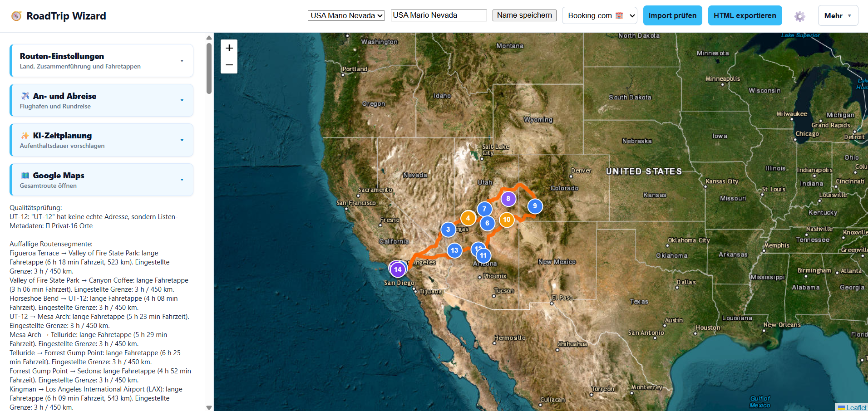Viewport: 868px width, 411px height.
Task: Select purple map marker 8
Action: pyautogui.click(x=508, y=199)
